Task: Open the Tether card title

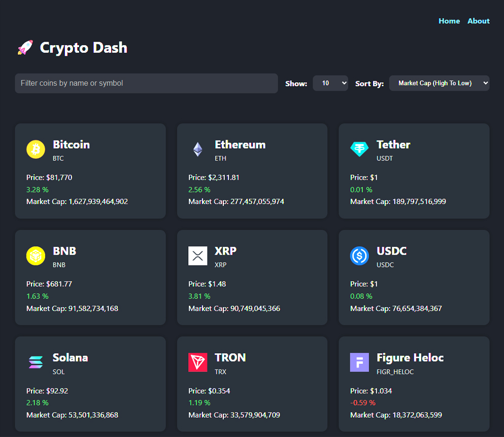Action: (393, 145)
